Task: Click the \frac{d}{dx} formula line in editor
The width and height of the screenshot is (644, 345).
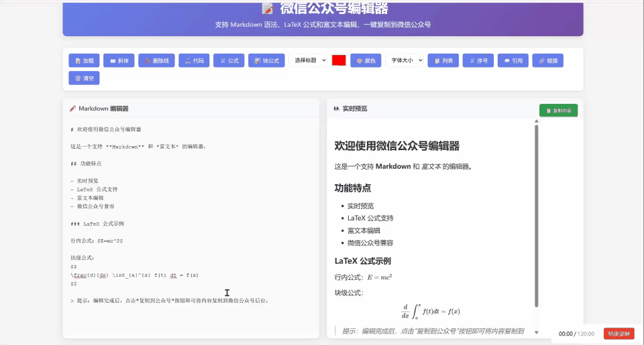Action: coord(134,275)
